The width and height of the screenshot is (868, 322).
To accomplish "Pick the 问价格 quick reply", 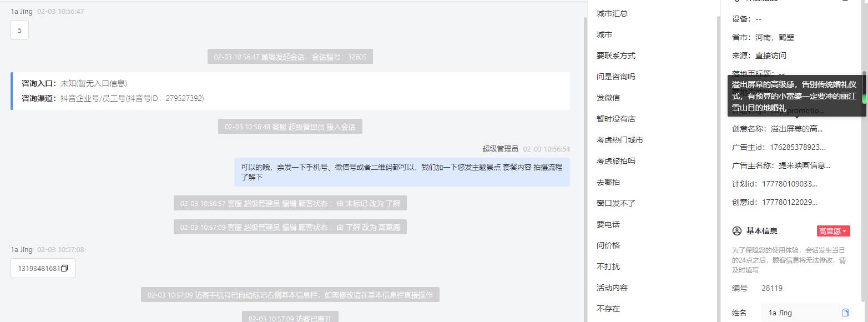I will [x=608, y=245].
